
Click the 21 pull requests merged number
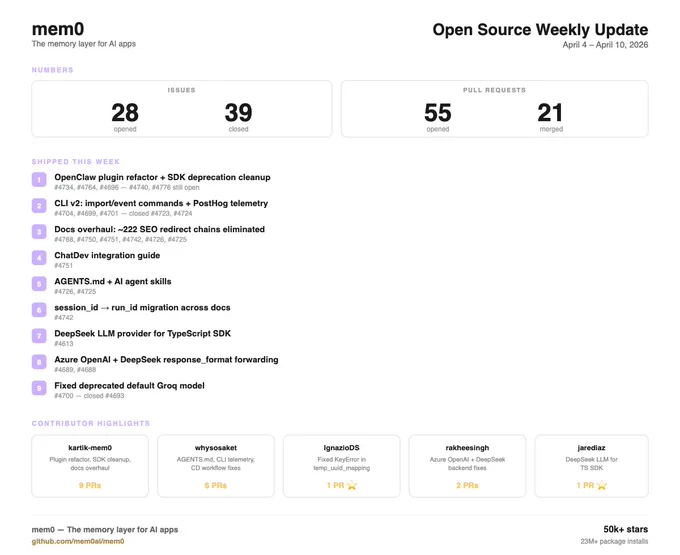click(x=550, y=113)
